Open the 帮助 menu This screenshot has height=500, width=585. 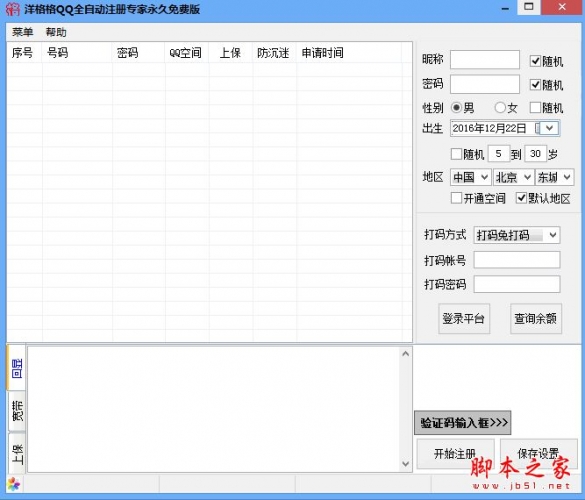(56, 32)
